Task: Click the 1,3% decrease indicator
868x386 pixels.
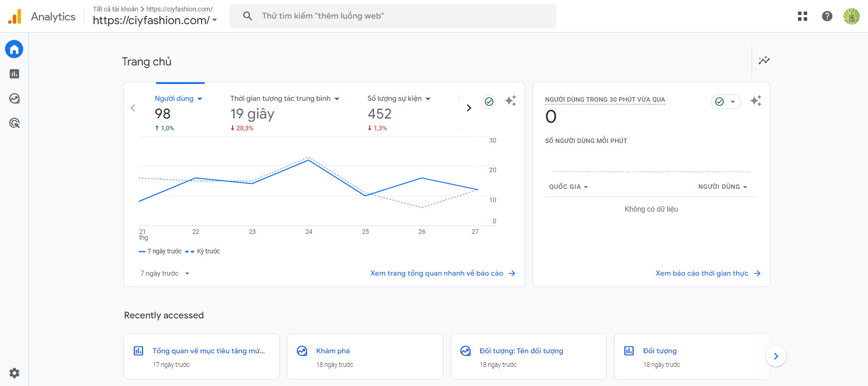Action: point(377,128)
